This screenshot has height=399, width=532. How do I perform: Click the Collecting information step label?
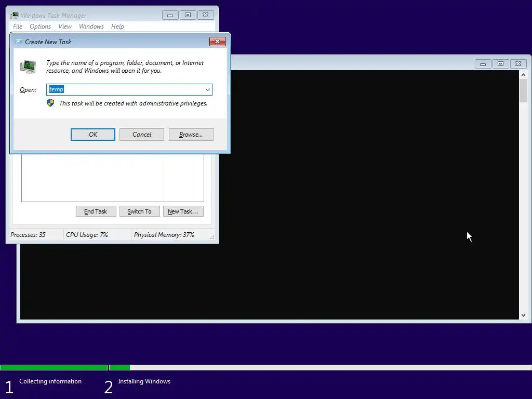point(50,381)
